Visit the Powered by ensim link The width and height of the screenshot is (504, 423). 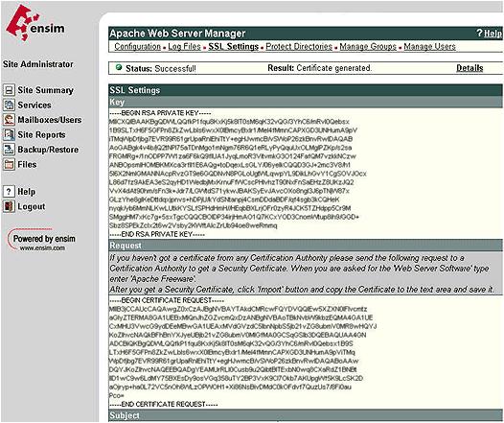click(42, 241)
